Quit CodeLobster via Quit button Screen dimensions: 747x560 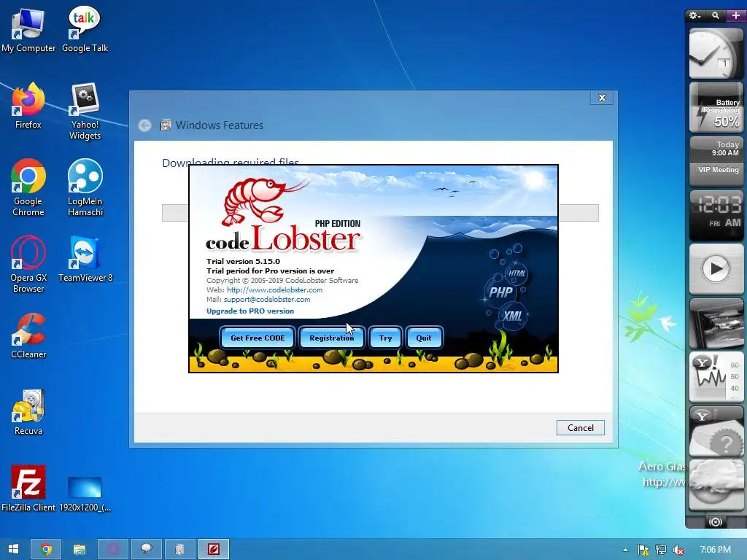(424, 338)
